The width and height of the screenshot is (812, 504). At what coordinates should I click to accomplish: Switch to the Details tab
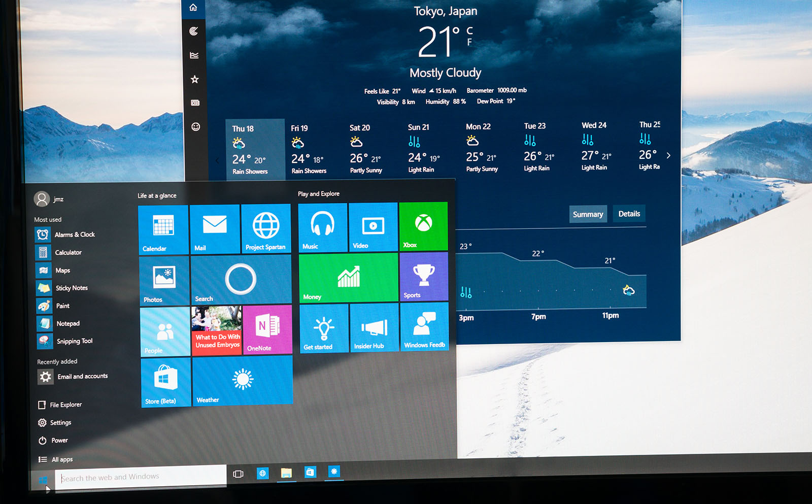(x=629, y=214)
